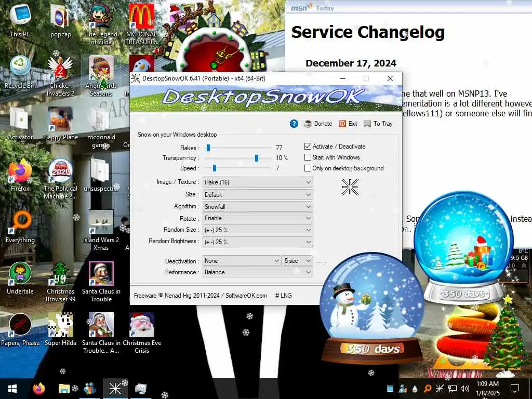Open the Windows Start button
The image size is (532, 399).
pyautogui.click(x=12, y=389)
